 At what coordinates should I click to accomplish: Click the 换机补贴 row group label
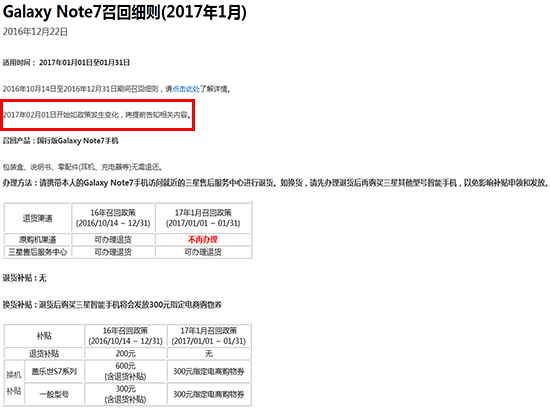[x=14, y=383]
